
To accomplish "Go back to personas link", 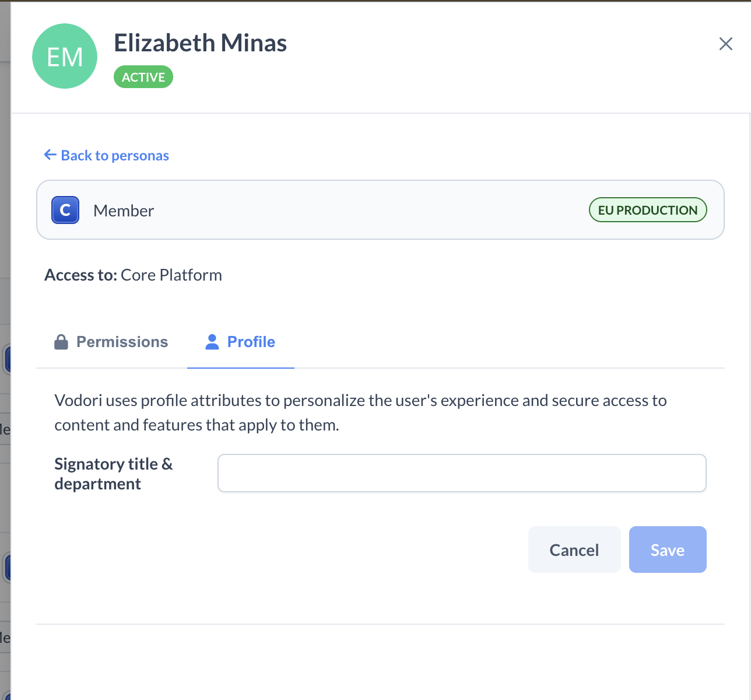I will tap(115, 156).
